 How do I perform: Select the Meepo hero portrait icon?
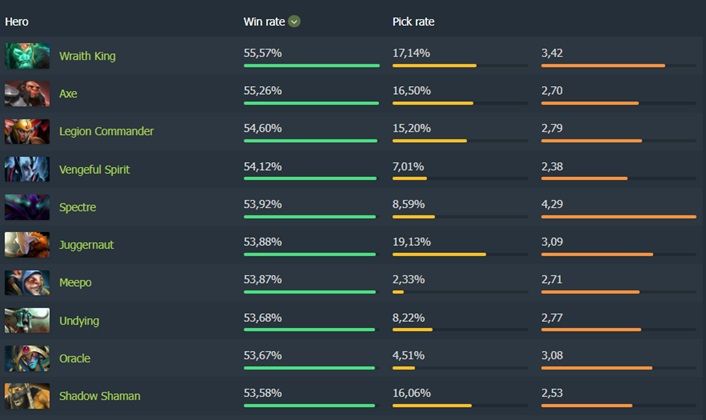point(27,283)
